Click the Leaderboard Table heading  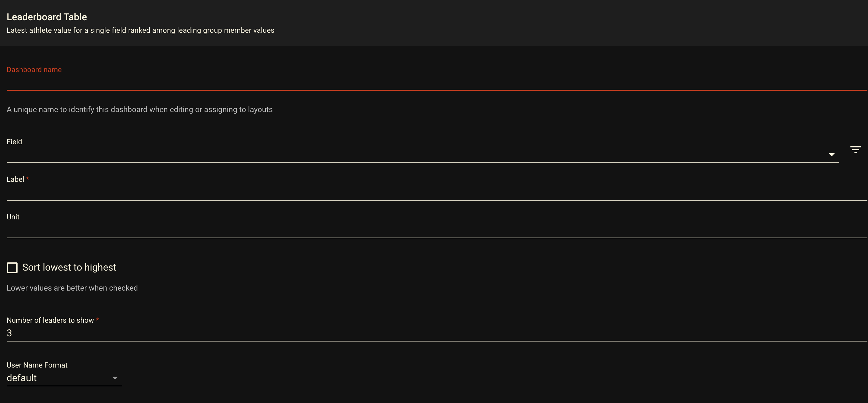[x=47, y=17]
